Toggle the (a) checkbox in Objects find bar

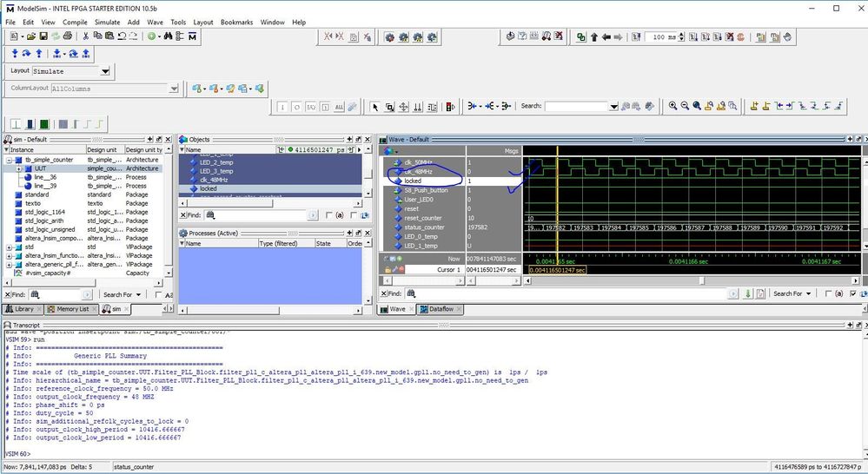pos(328,214)
